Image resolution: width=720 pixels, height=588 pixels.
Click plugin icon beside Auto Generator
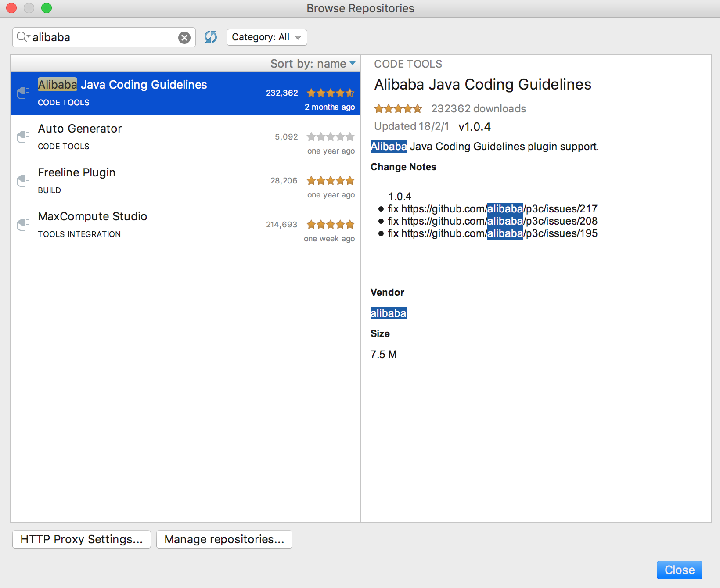pos(23,137)
